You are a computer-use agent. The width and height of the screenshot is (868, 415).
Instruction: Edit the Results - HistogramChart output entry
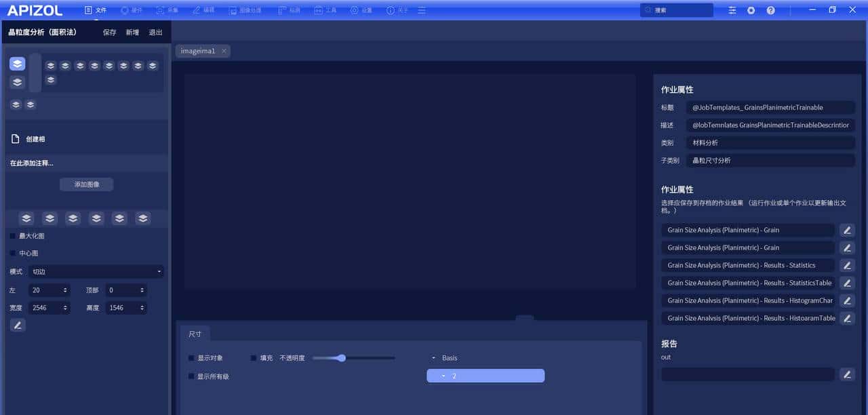click(x=847, y=300)
